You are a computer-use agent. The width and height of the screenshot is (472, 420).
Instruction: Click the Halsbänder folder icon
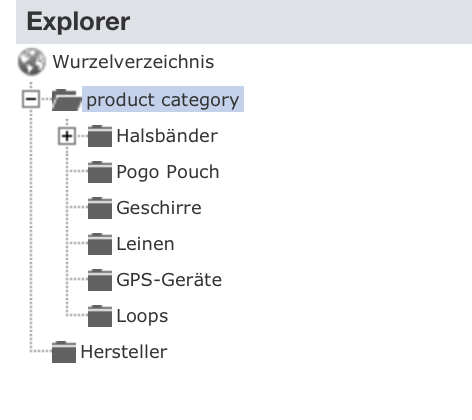(x=100, y=136)
